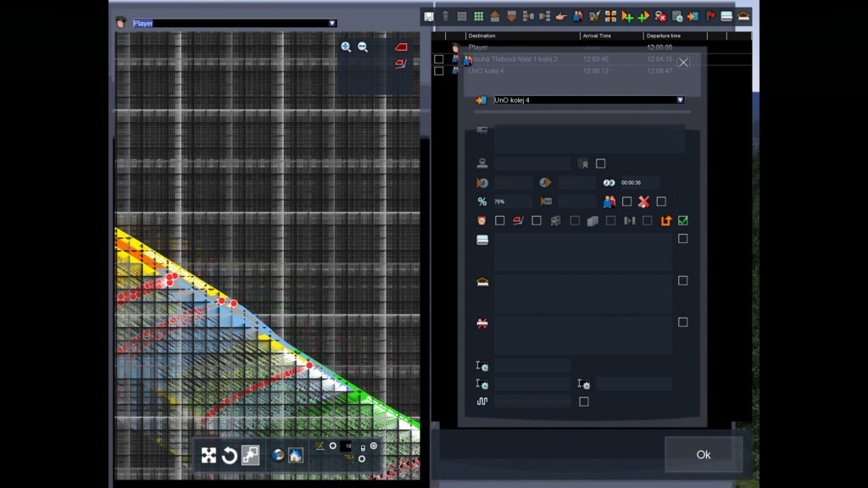Select the grey grid toolbar icon
Screen dimensions: 868x488
coord(462,17)
